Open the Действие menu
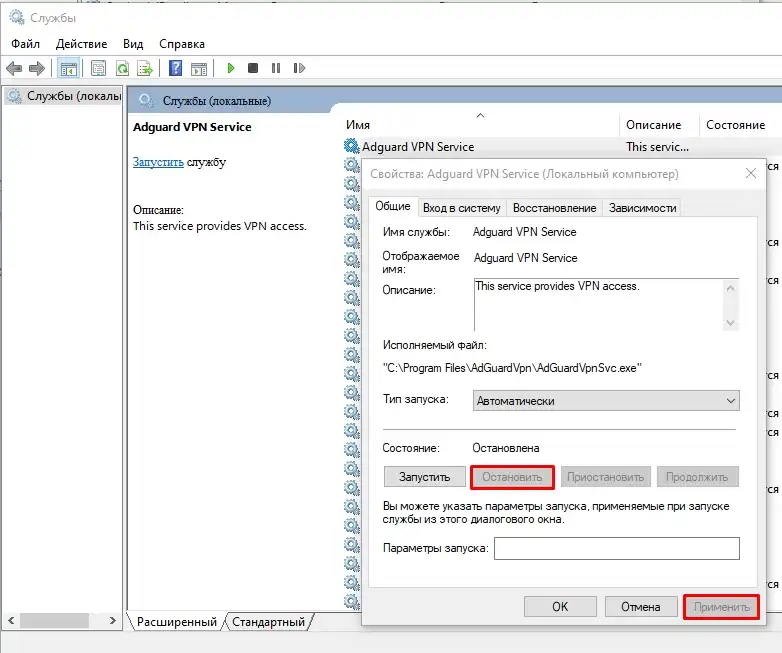The height and width of the screenshot is (653, 782). (x=81, y=44)
